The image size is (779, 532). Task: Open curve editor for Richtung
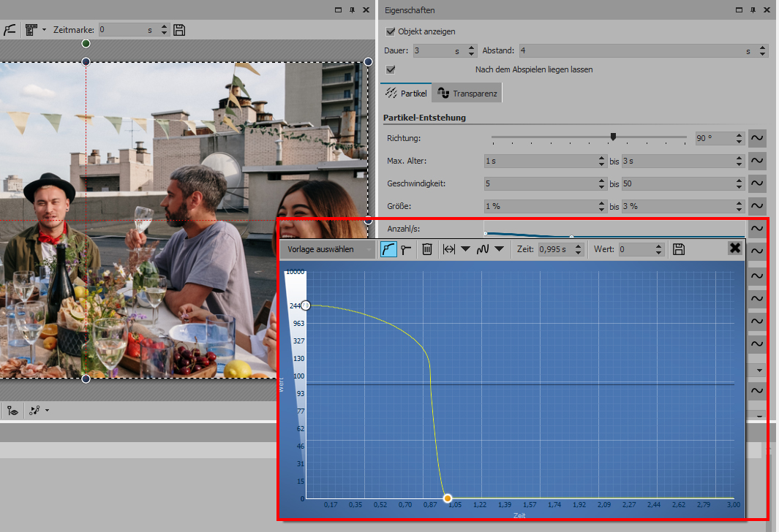pyautogui.click(x=758, y=138)
